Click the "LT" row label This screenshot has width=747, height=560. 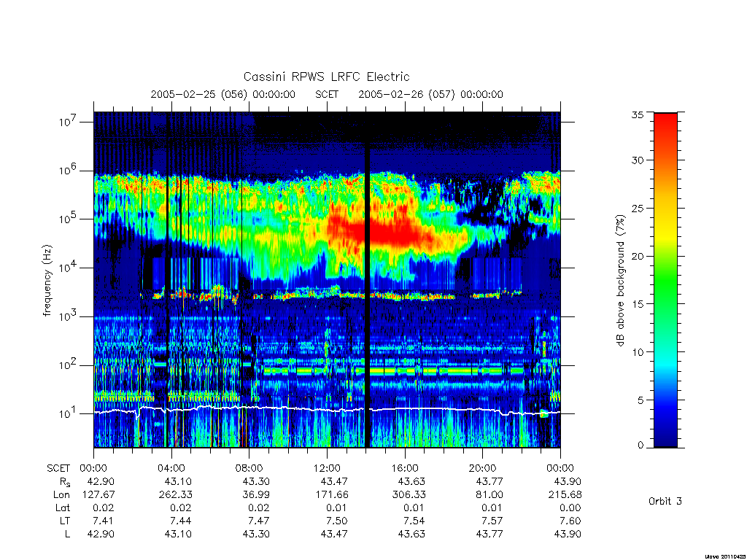click(x=64, y=521)
